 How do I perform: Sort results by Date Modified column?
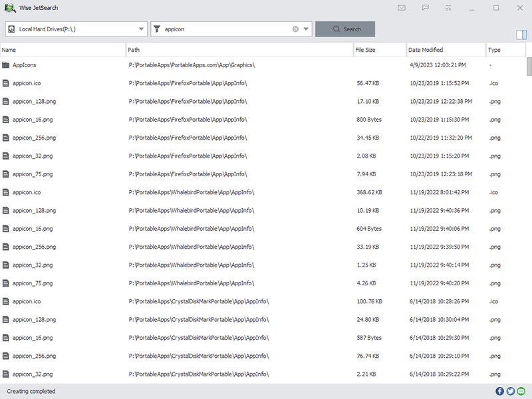(446, 50)
